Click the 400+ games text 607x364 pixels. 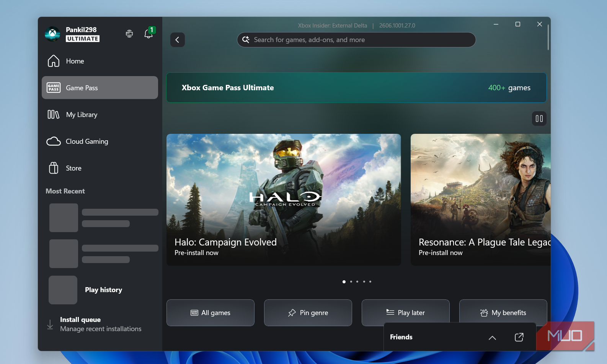click(509, 88)
